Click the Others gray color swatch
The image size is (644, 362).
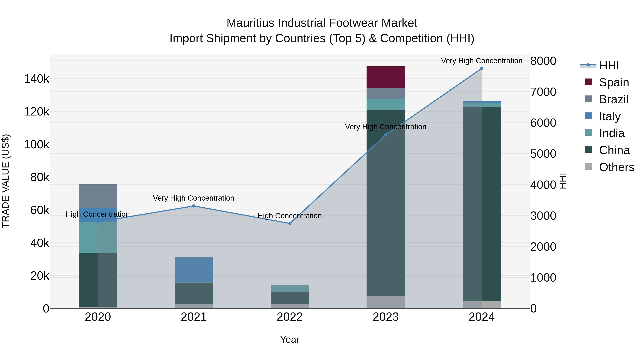[589, 166]
